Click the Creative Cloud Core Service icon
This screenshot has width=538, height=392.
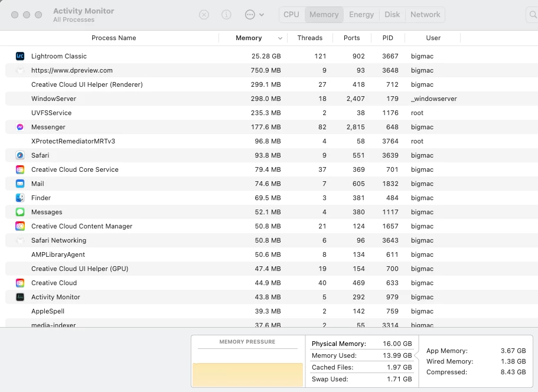point(20,169)
